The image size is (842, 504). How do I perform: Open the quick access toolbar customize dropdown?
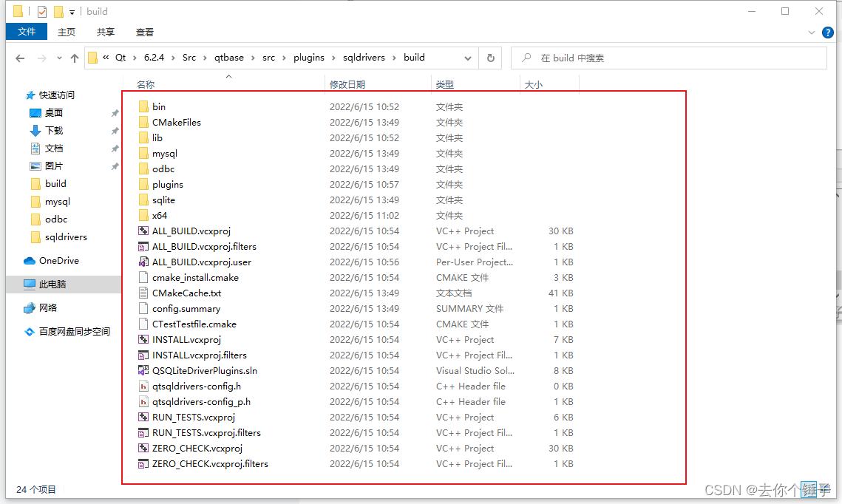[x=72, y=12]
